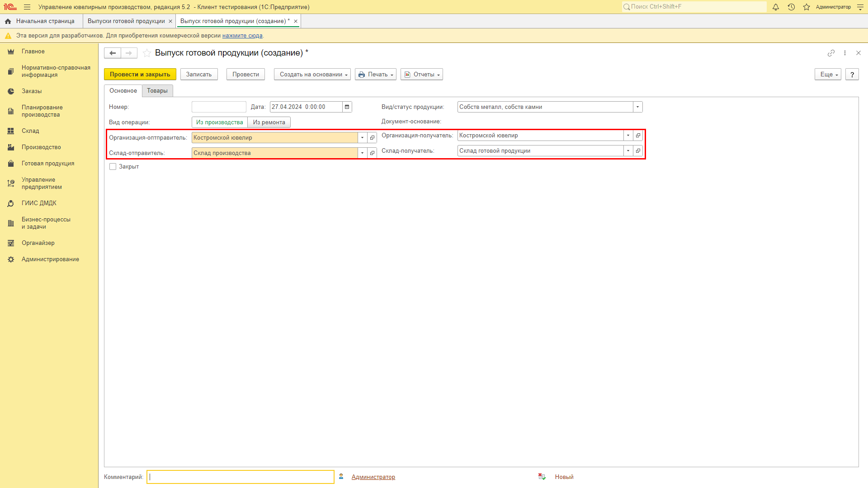Image resolution: width=868 pixels, height=488 pixels.
Task: Open the date calendar picker icon
Action: coord(347,107)
